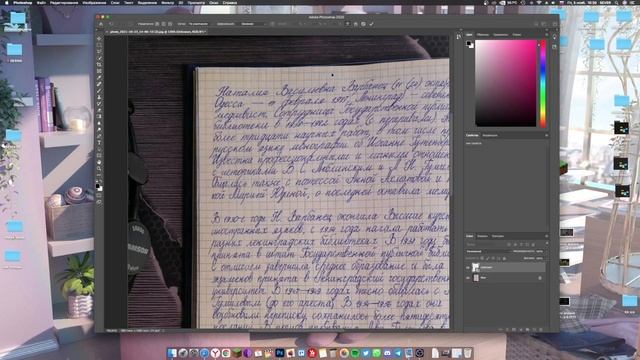Hide the Фон layer with its eye icon
The height and width of the screenshot is (360, 640).
(468, 278)
